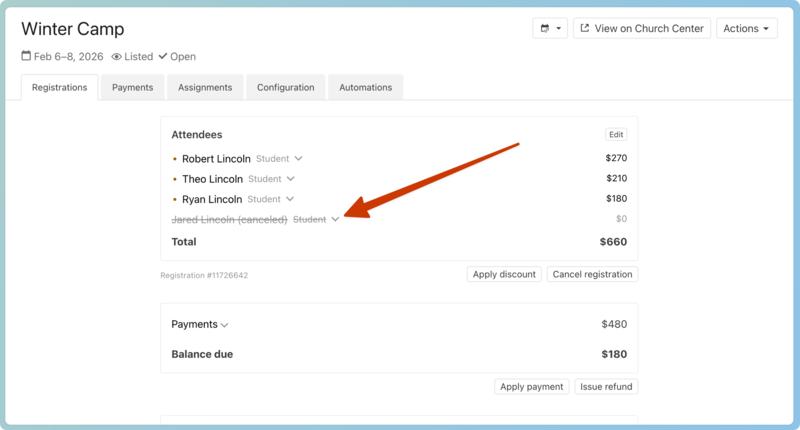Viewport: 800px width, 430px height.
Task: Click the eye icon beside Listed
Action: pos(117,57)
